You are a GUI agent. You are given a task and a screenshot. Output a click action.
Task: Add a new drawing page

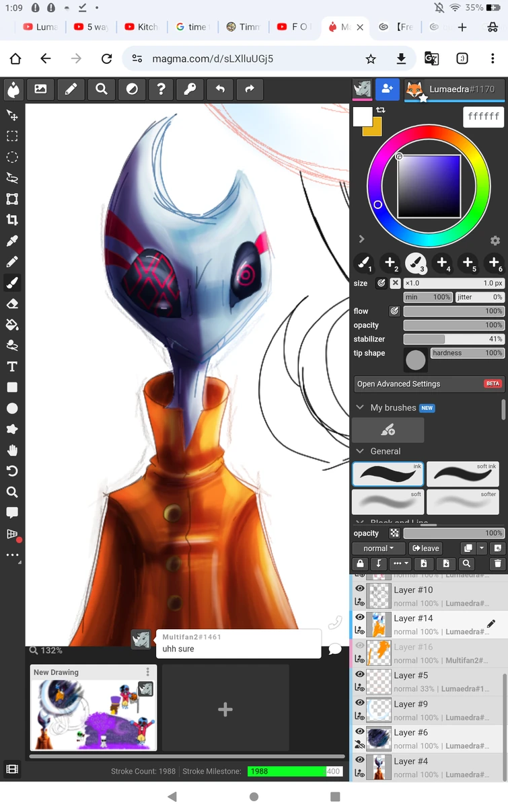click(x=225, y=708)
